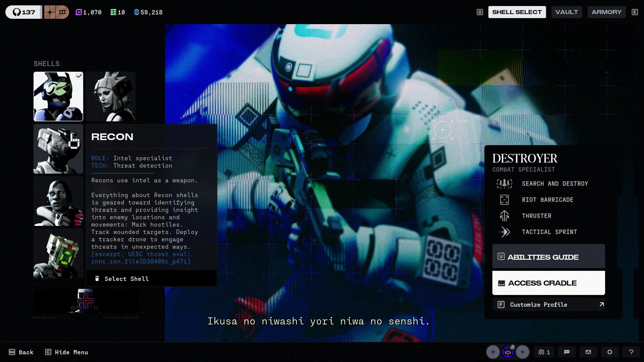Click the excerpt UESC threat eval text
This screenshot has height=362, width=644.
pos(141,258)
